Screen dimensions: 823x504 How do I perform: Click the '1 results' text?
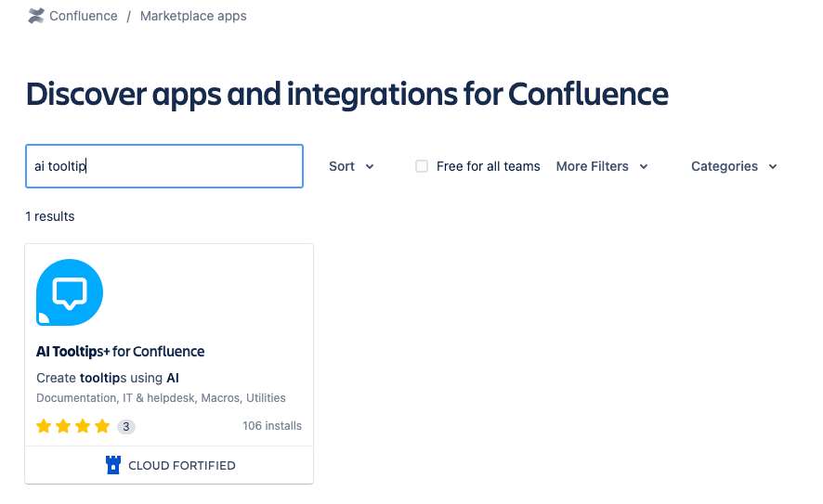pos(50,216)
